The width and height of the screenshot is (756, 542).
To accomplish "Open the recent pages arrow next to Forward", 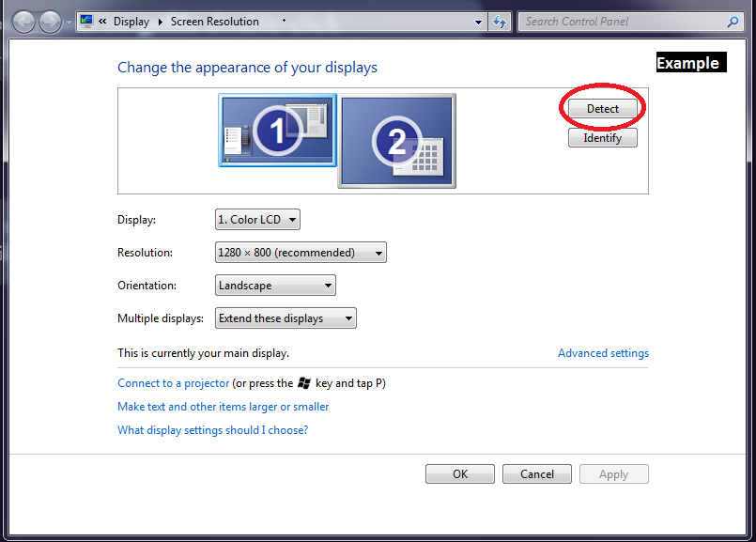I will (x=69, y=23).
